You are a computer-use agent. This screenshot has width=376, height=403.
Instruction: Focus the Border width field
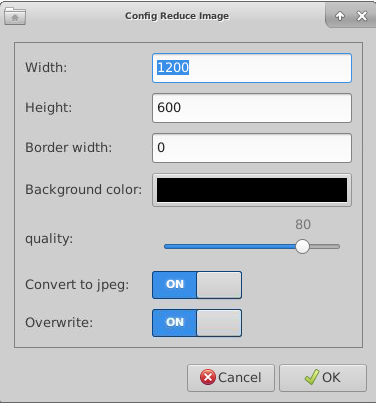pos(252,148)
